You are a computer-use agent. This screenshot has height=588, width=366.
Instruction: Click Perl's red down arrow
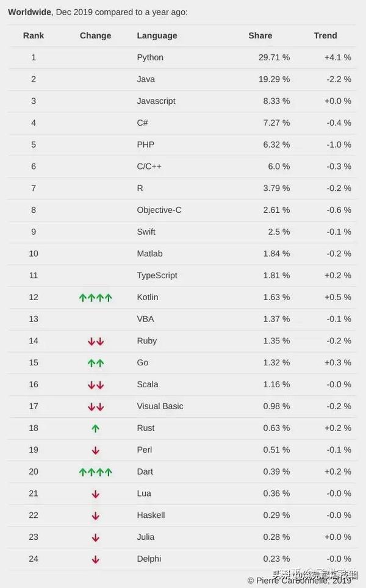[96, 451]
